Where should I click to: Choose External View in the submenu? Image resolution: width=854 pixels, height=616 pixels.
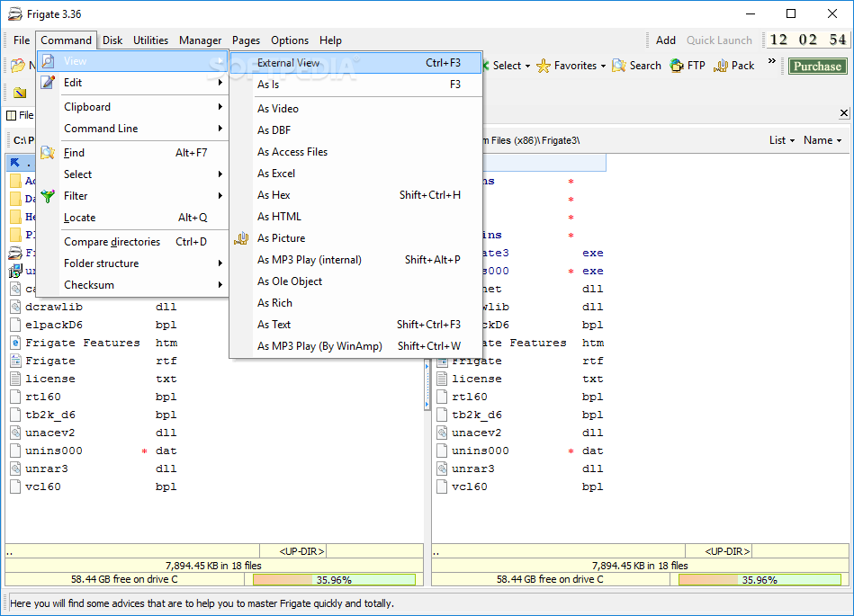(x=356, y=63)
